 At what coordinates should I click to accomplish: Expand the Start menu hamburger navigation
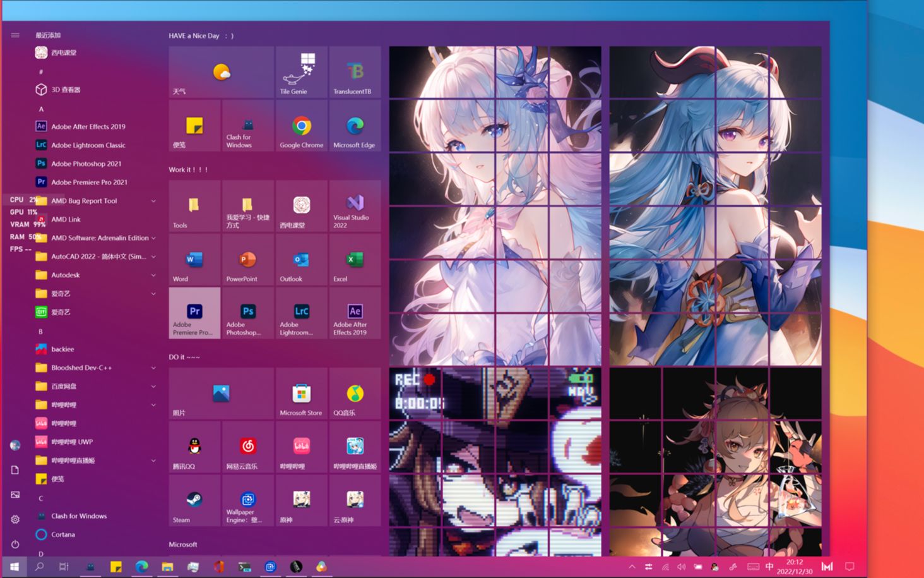click(x=15, y=35)
